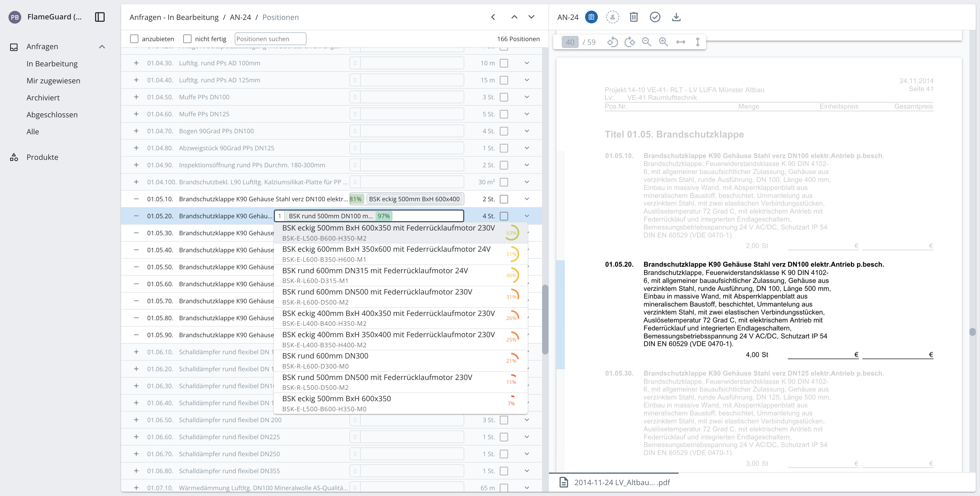Open Abgeschlossen requests
This screenshot has width=980, height=496.
click(52, 114)
